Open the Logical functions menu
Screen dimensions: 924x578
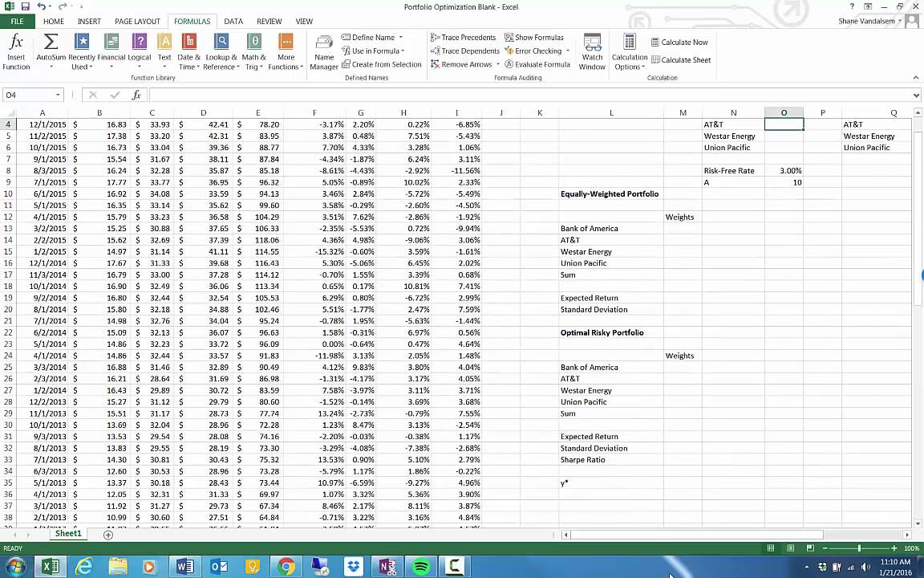pyautogui.click(x=139, y=52)
